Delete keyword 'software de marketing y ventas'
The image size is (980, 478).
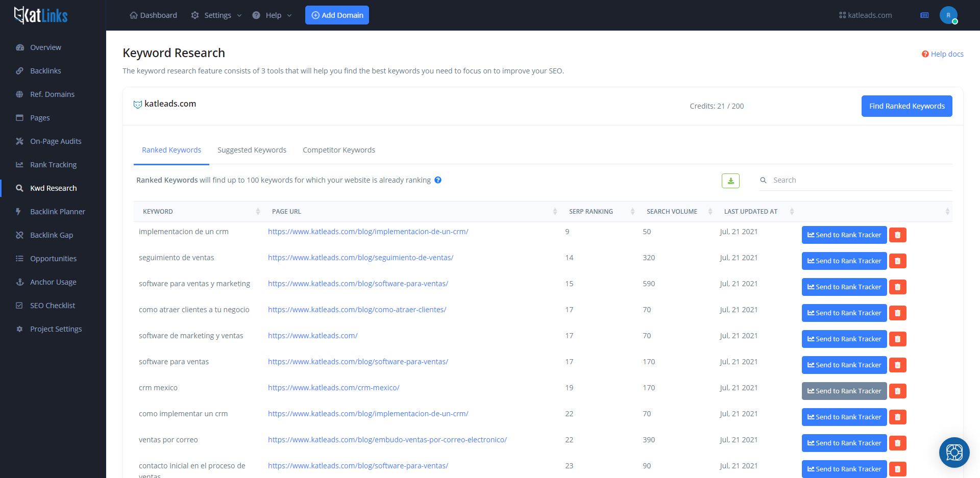tap(897, 339)
